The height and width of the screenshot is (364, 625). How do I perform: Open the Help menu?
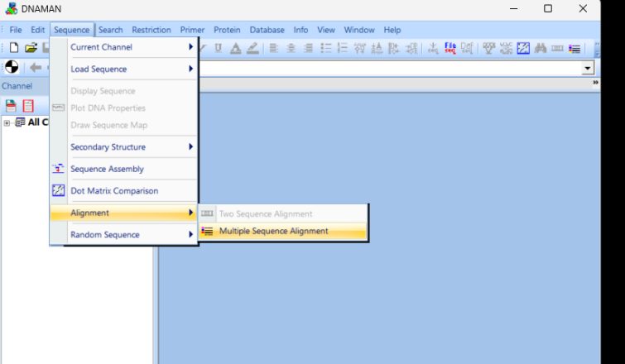click(392, 30)
